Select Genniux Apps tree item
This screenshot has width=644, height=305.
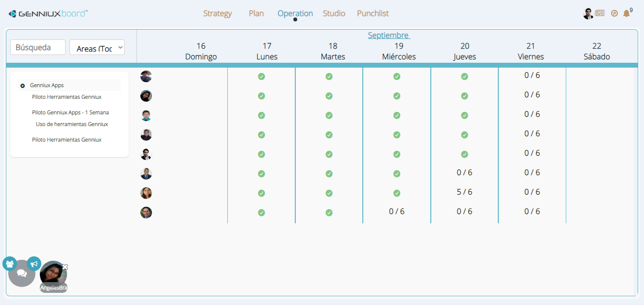tap(47, 85)
